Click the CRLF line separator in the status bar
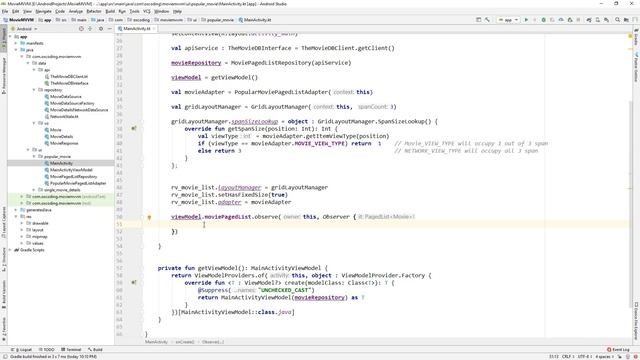The image size is (640, 360). click(567, 357)
